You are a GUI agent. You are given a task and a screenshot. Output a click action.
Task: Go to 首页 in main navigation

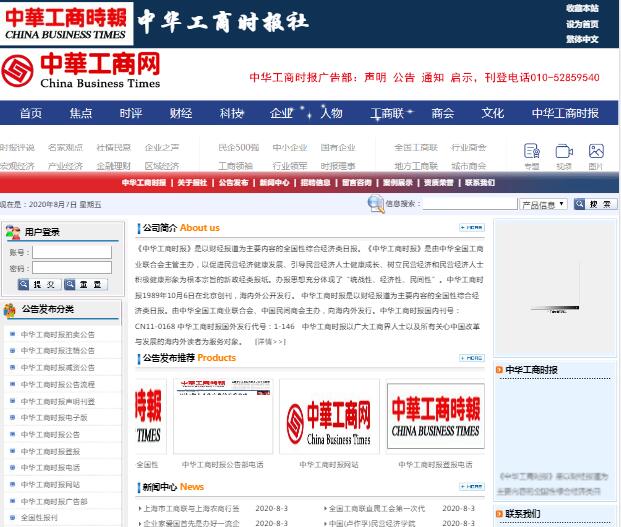click(x=31, y=113)
